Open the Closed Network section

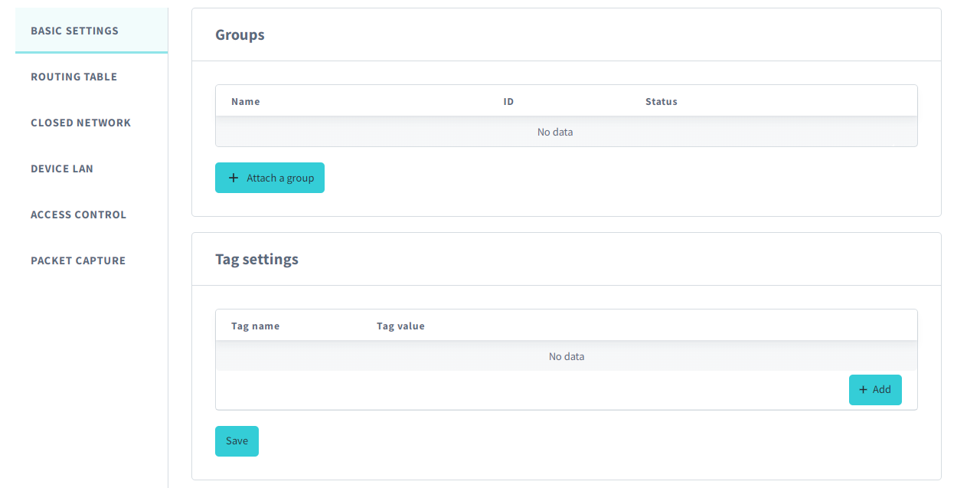pos(91,123)
